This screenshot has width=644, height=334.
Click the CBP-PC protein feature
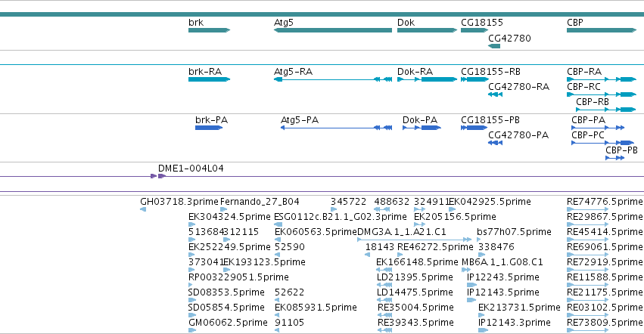tap(602, 143)
